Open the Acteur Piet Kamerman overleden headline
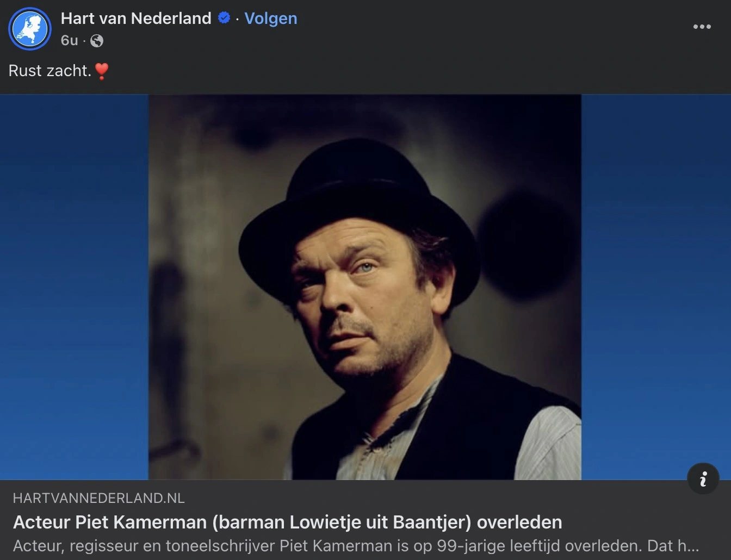731x560 pixels. (287, 522)
